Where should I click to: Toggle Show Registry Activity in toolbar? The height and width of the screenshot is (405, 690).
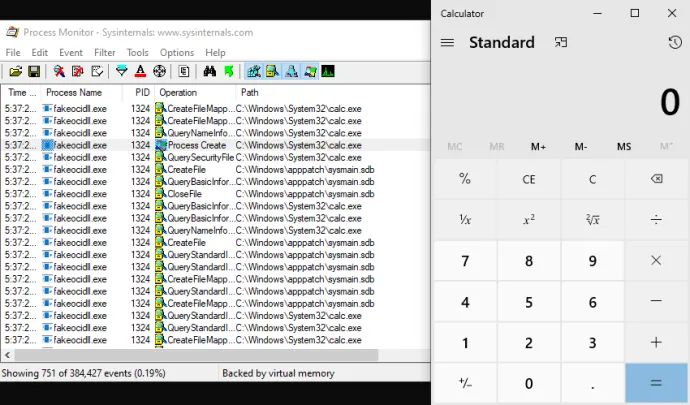254,72
